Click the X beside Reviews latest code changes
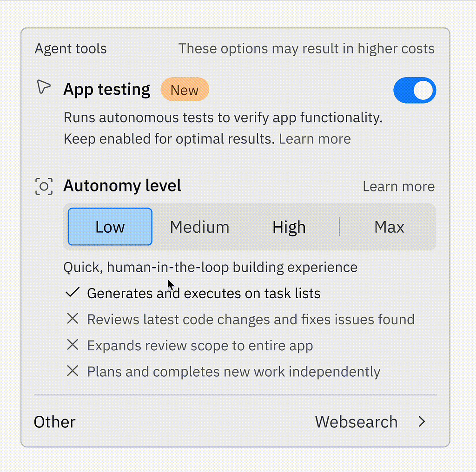Screen dimensions: 476x472 pyautogui.click(x=73, y=319)
